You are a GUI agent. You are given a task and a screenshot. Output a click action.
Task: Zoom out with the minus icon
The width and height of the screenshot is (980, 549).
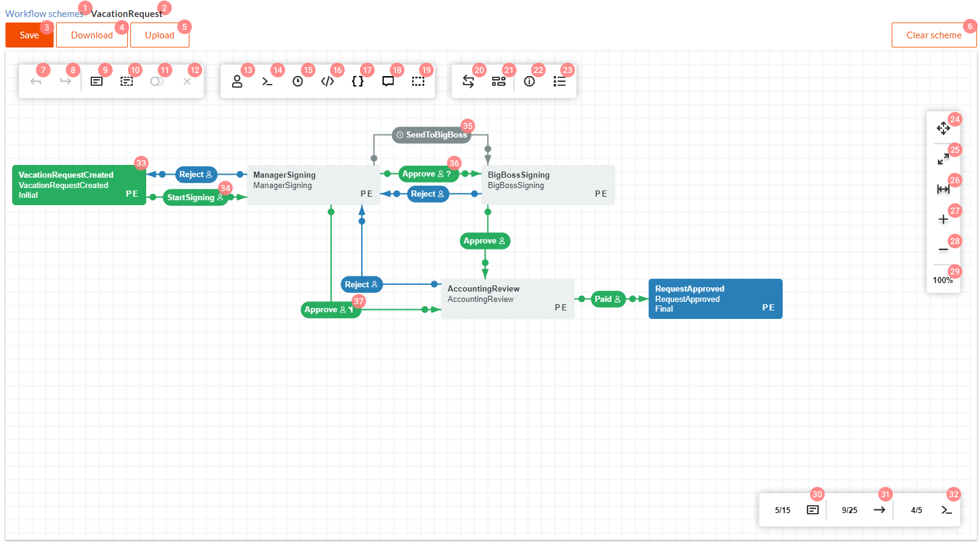click(943, 250)
